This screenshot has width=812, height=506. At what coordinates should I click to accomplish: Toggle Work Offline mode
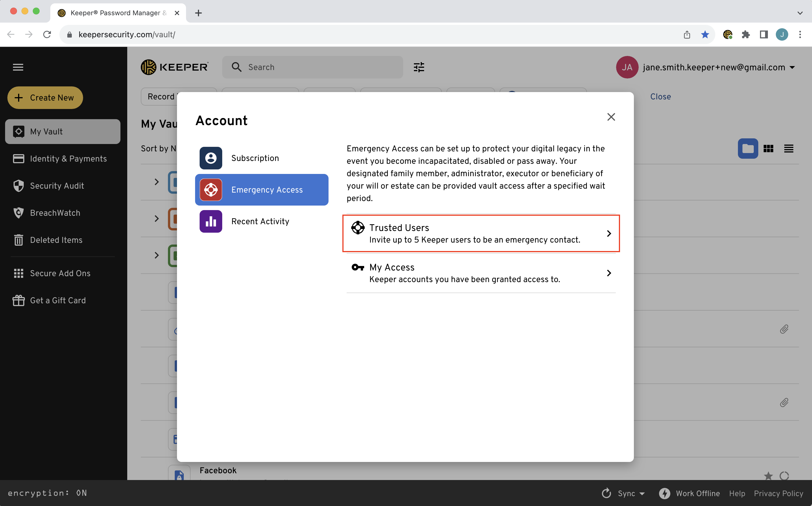pos(689,493)
